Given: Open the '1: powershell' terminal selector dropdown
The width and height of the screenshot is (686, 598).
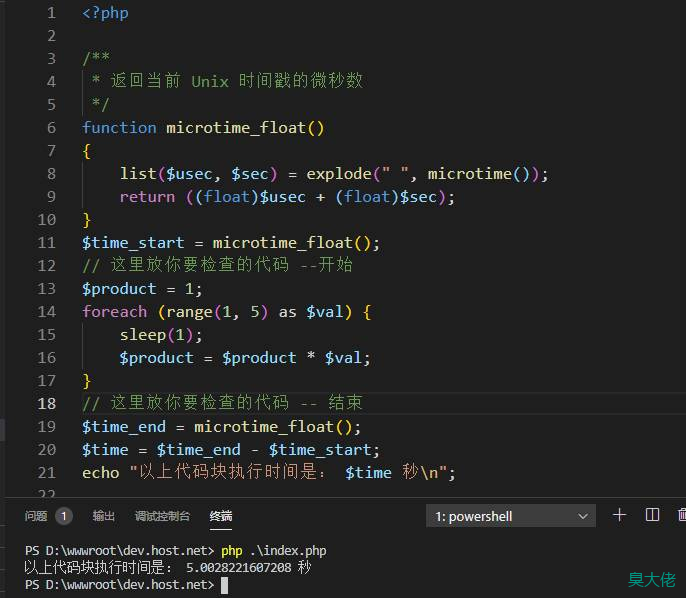Looking at the screenshot, I should point(511,516).
